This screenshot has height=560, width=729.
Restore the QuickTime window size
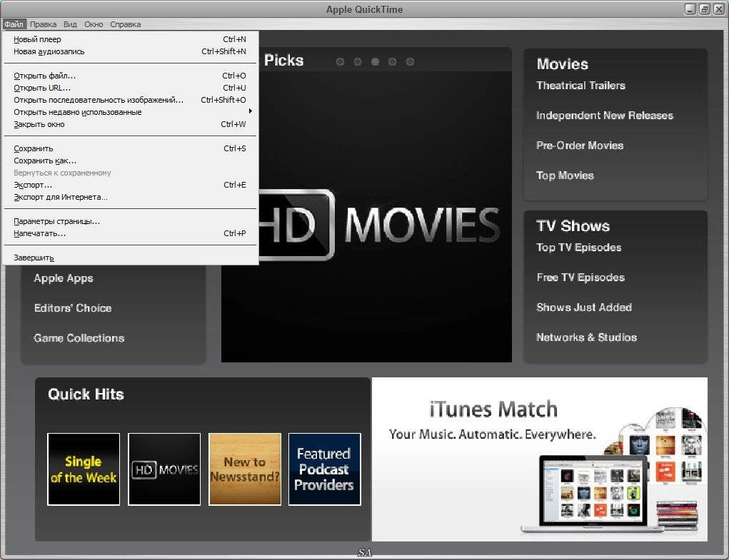[x=704, y=9]
